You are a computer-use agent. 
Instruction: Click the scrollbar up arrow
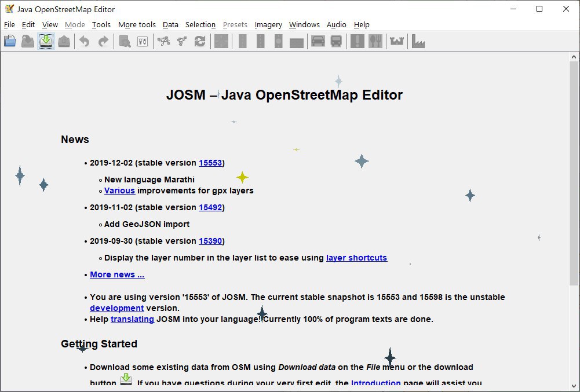pyautogui.click(x=574, y=57)
